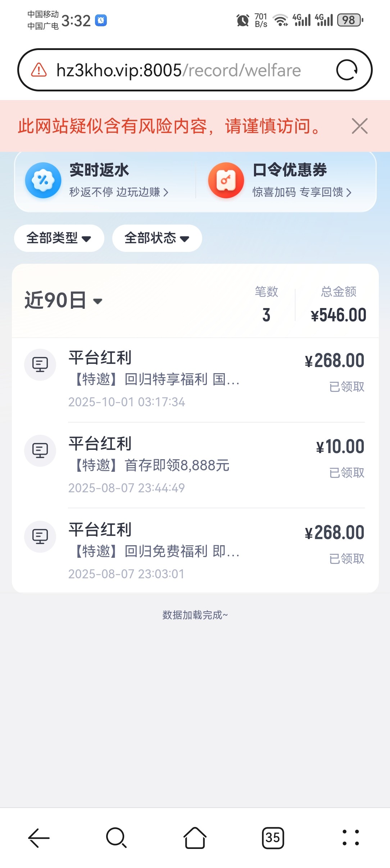Viewport: 390px width, 868px height.
Task: Go to the browser home page
Action: [195, 838]
